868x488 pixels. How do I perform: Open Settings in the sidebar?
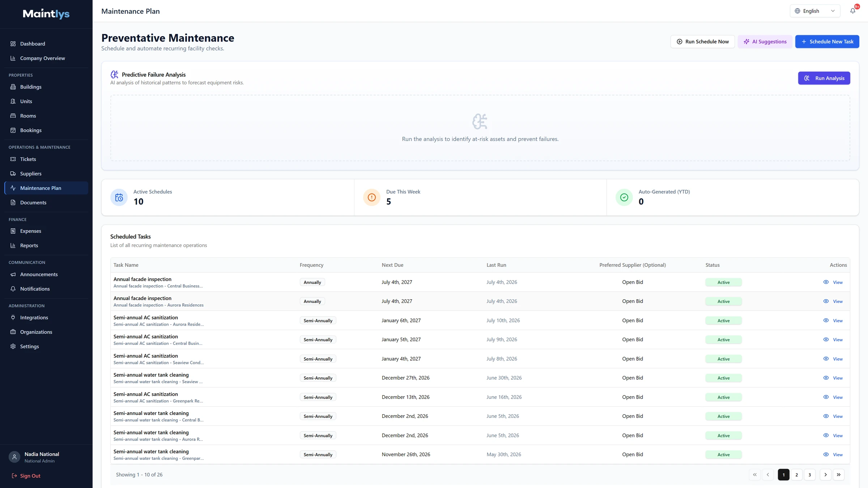point(46,346)
